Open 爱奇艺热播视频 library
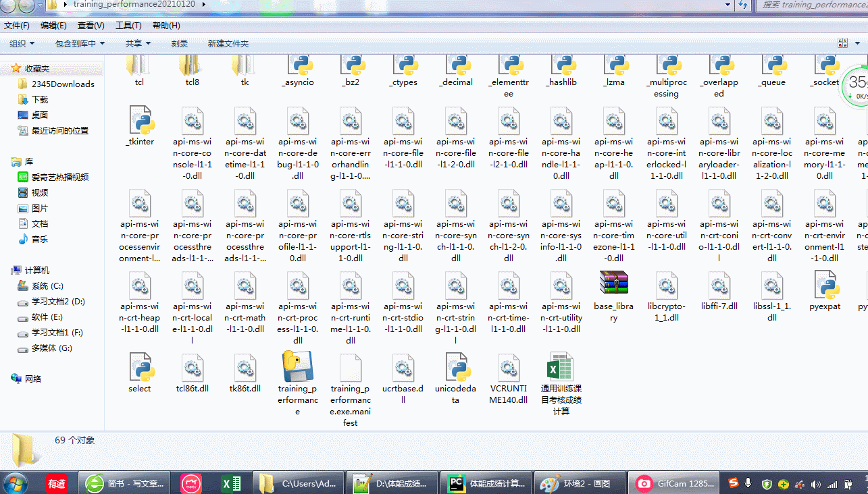 point(59,177)
